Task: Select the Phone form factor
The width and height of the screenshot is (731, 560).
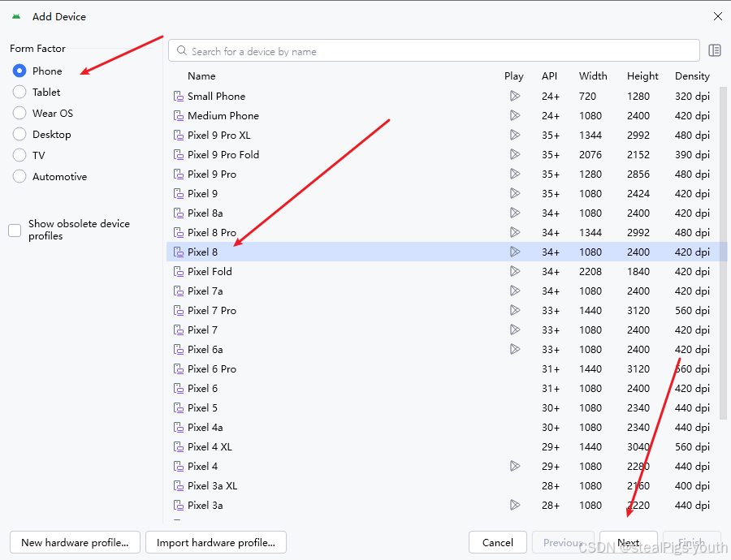Action: point(19,71)
